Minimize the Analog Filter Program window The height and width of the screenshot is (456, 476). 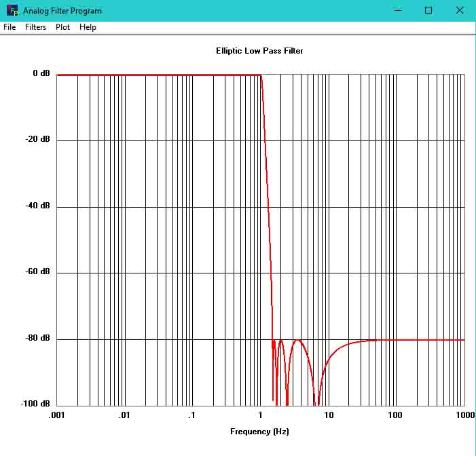pyautogui.click(x=398, y=10)
